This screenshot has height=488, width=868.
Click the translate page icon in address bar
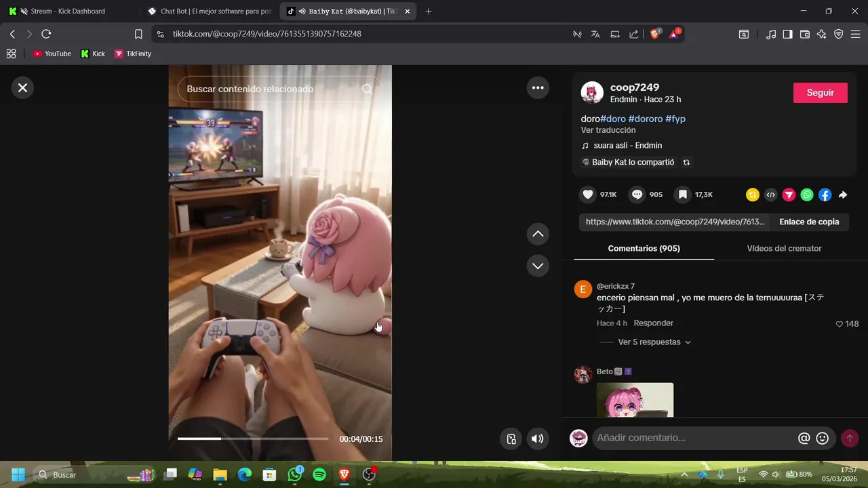tap(595, 34)
